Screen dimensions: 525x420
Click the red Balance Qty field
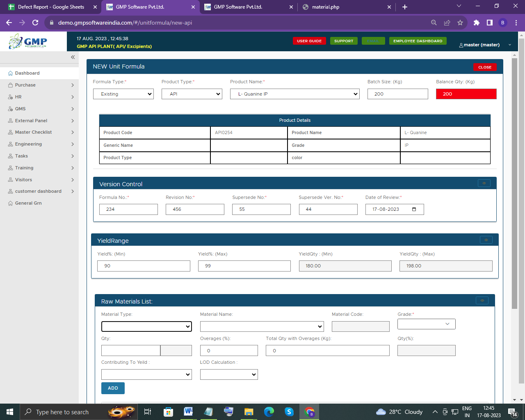tap(466, 94)
